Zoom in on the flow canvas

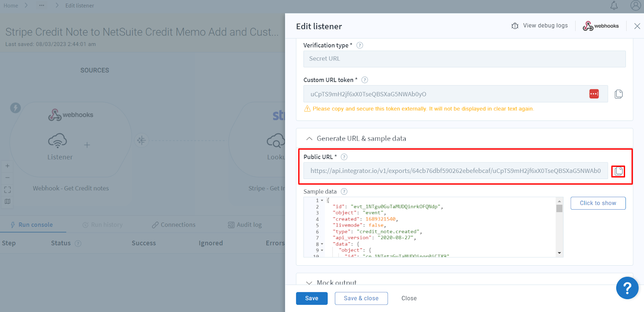(7, 166)
